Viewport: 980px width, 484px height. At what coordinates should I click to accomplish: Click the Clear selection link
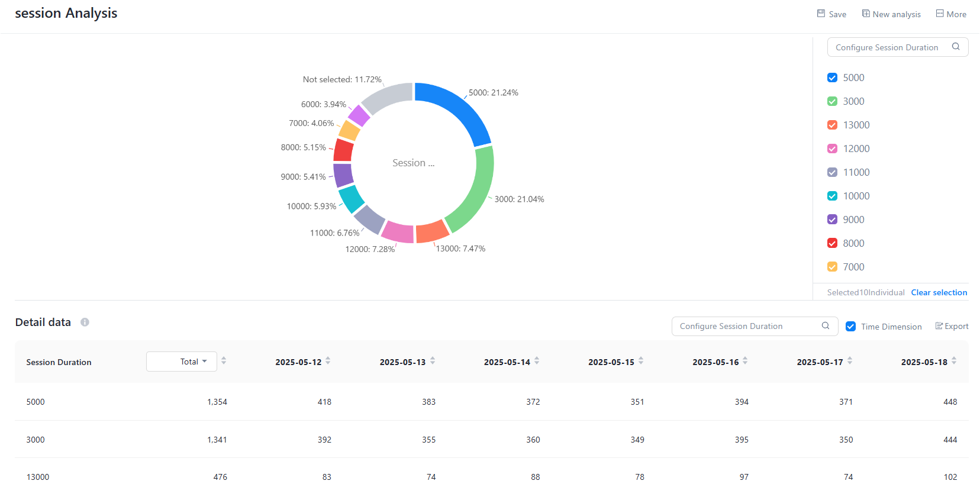tap(939, 292)
